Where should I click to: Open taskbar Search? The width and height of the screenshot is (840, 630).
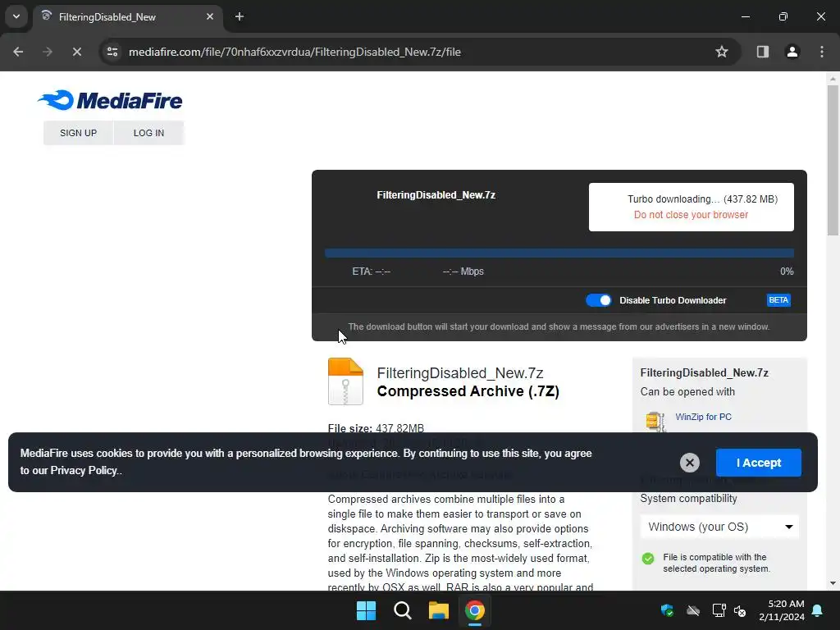(x=402, y=610)
